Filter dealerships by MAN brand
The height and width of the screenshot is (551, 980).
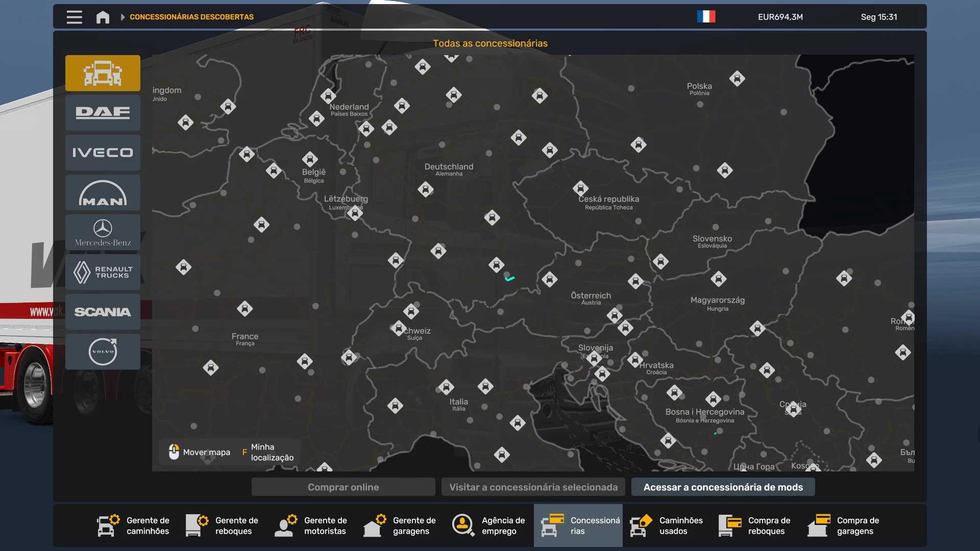pyautogui.click(x=103, y=192)
